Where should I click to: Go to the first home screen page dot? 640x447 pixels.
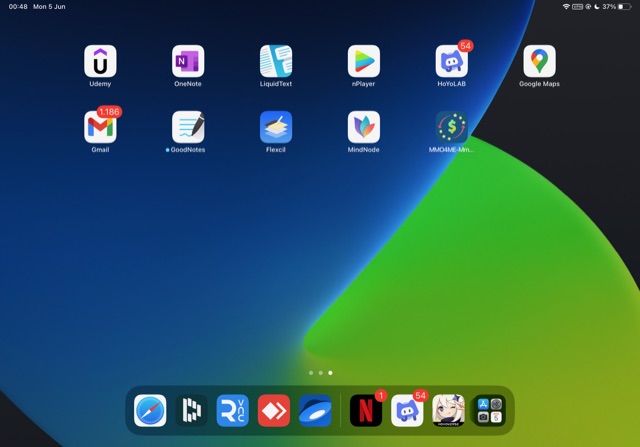311,373
